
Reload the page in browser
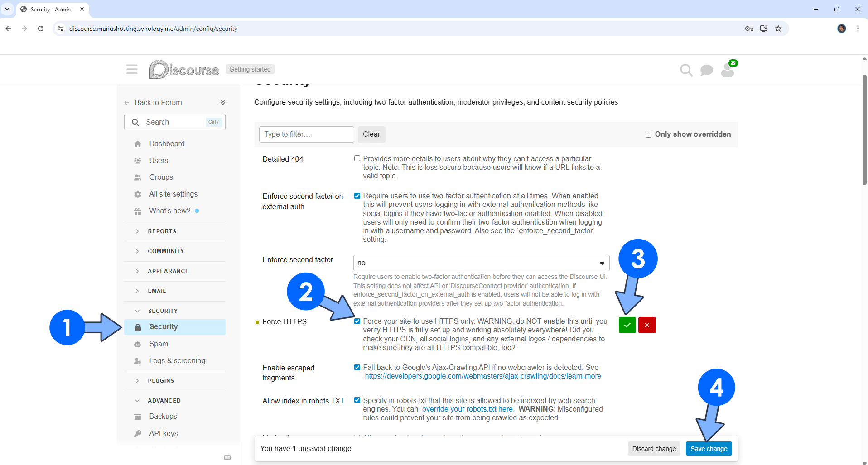tap(41, 29)
